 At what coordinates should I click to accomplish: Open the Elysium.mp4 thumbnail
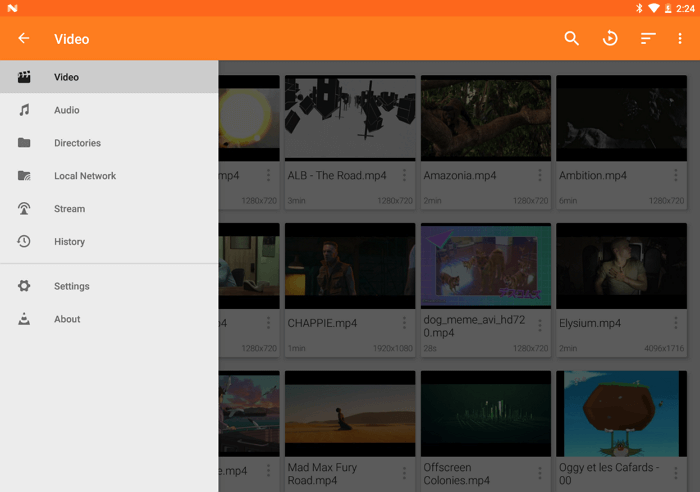[621, 265]
